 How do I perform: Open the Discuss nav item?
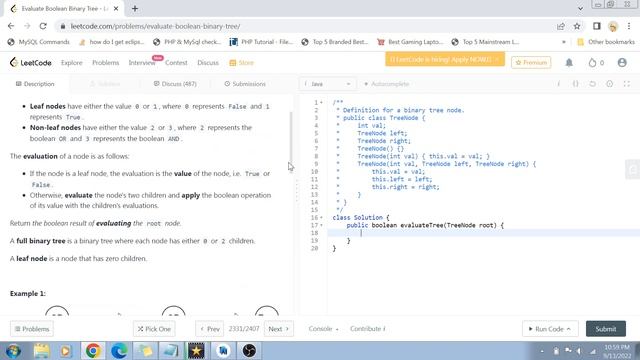208,62
